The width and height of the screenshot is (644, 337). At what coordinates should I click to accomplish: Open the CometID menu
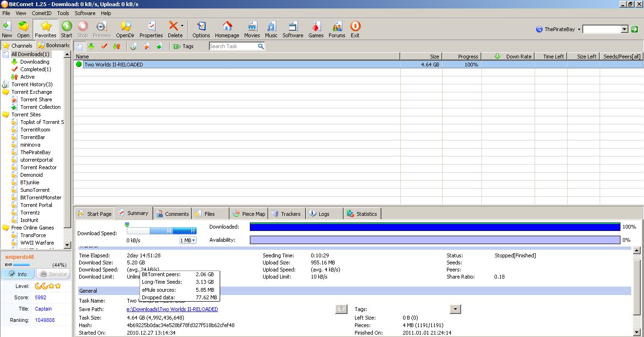(x=41, y=13)
